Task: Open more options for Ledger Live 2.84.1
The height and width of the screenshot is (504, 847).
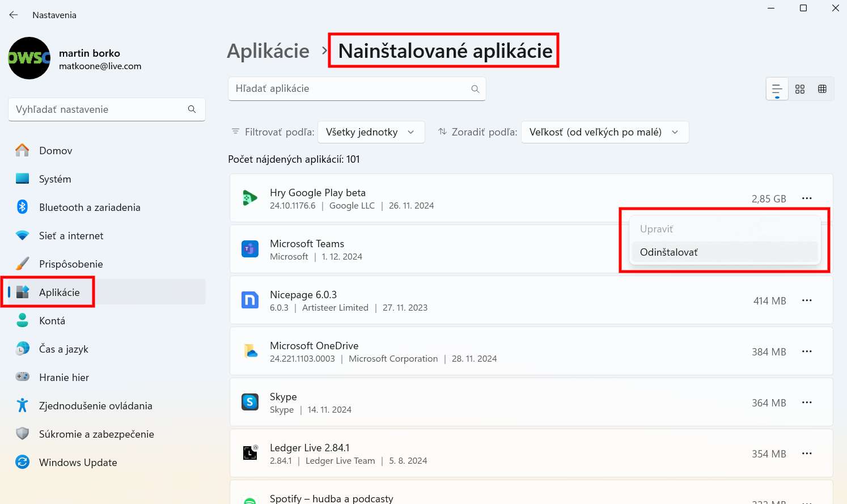Action: click(x=807, y=454)
